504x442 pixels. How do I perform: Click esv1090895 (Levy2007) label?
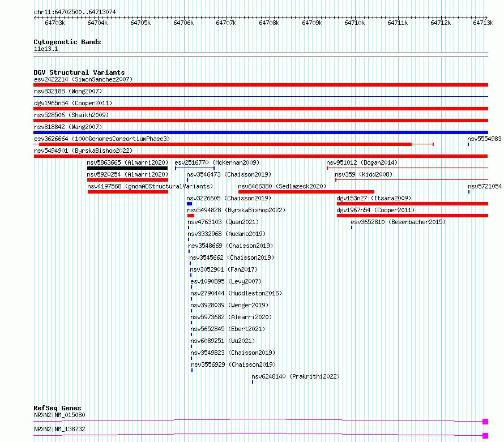(x=226, y=281)
